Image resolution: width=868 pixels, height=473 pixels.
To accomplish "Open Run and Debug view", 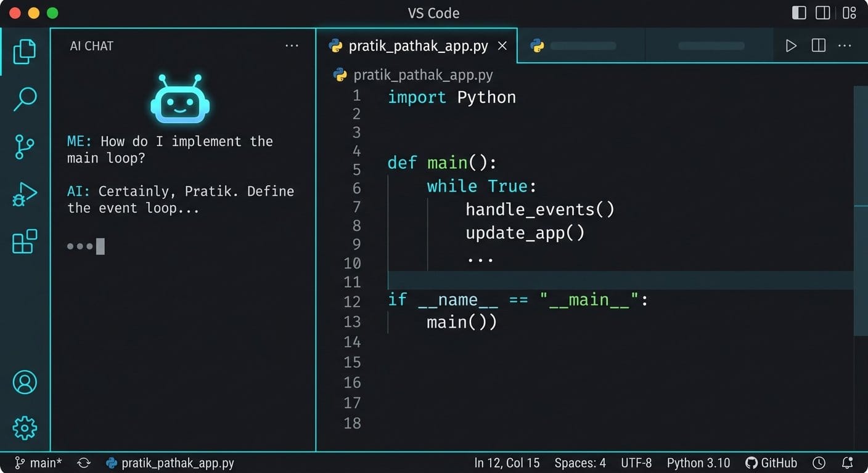I will click(25, 194).
